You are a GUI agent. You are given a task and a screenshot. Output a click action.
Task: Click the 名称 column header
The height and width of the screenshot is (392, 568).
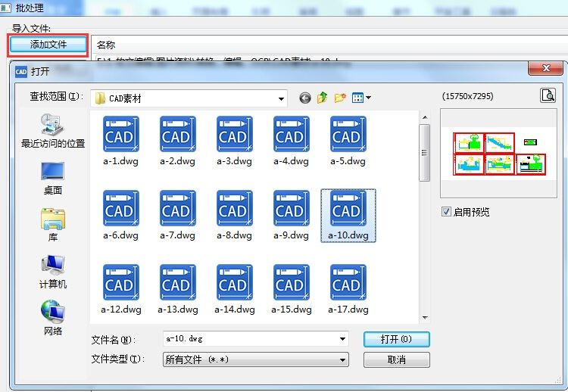click(106, 45)
